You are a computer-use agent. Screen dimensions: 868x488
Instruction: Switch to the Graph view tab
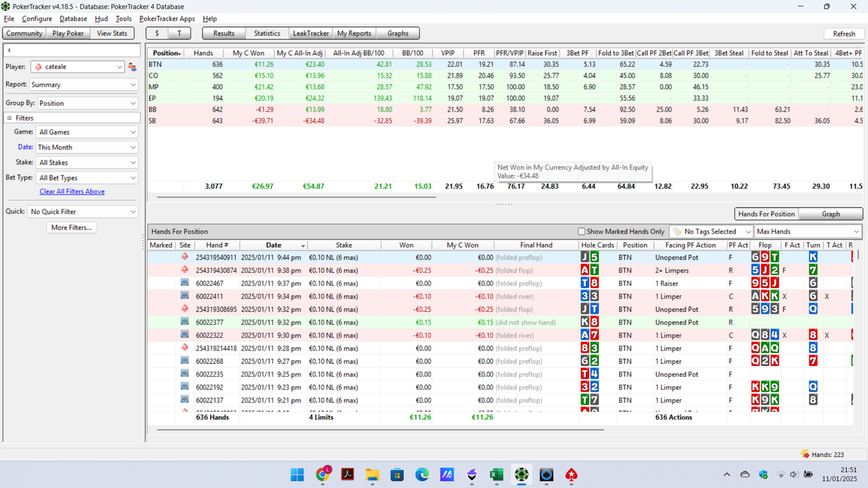coord(831,214)
